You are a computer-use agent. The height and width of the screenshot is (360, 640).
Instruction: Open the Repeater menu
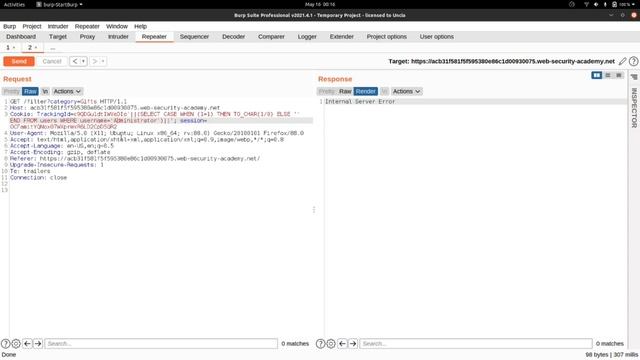click(87, 26)
